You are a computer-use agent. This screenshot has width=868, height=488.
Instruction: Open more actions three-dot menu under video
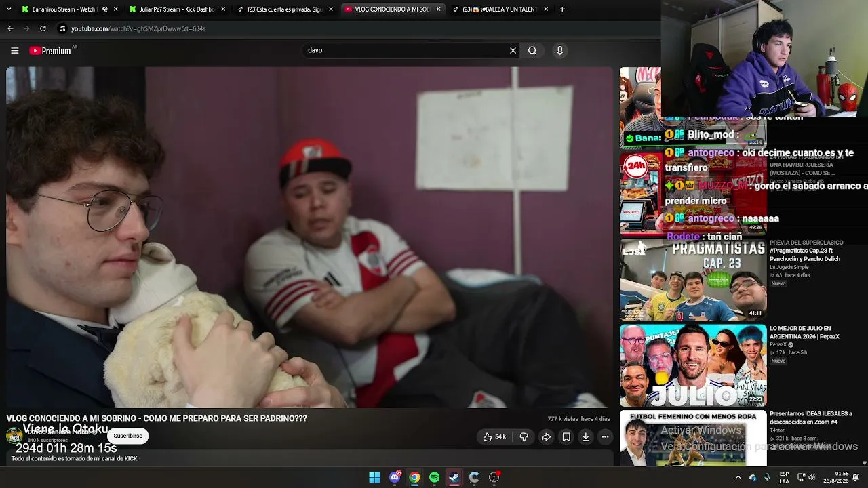tap(606, 437)
